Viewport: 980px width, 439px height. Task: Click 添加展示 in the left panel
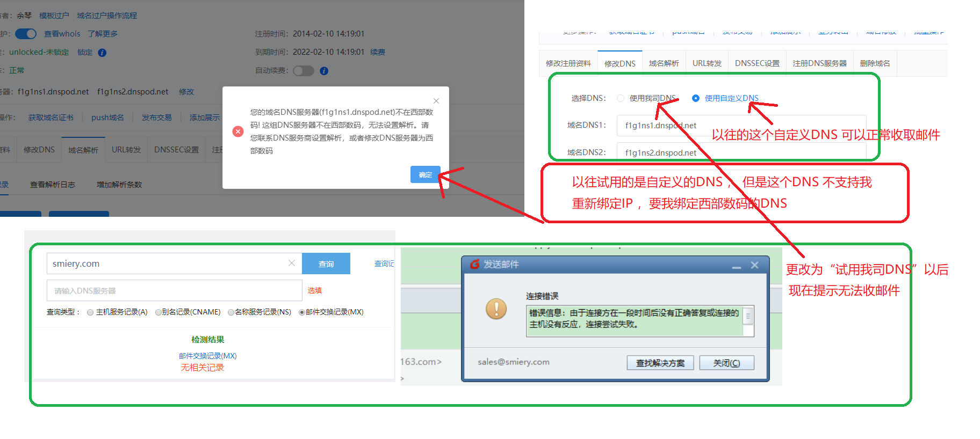coord(205,118)
